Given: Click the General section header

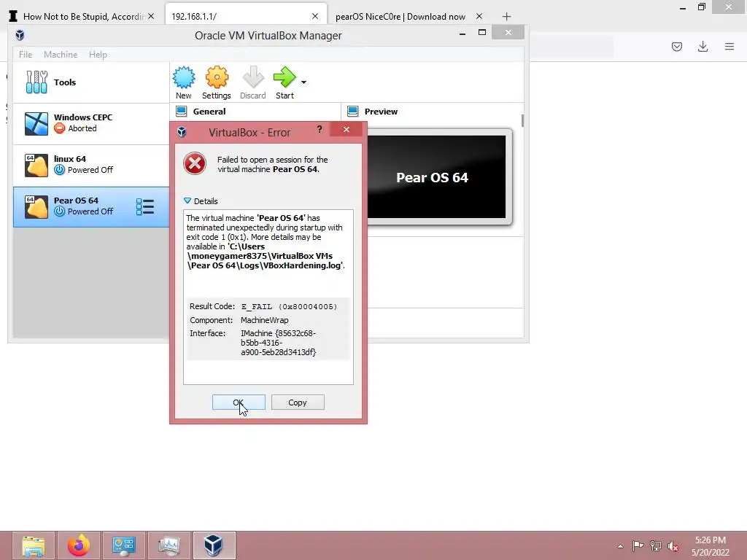Looking at the screenshot, I should point(209,112).
